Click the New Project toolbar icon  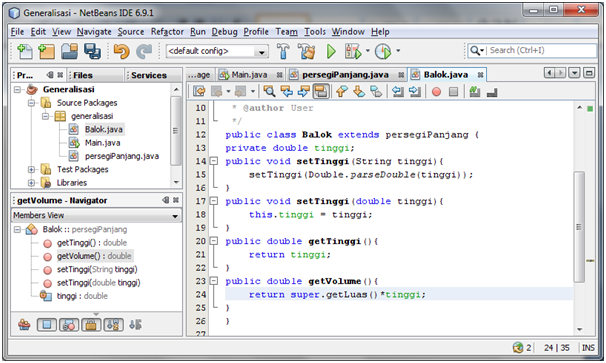46,51
